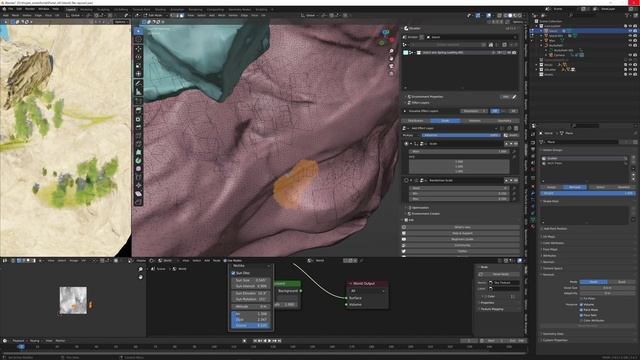Open the File menu
This screenshot has height=360, width=640.
(11, 9)
